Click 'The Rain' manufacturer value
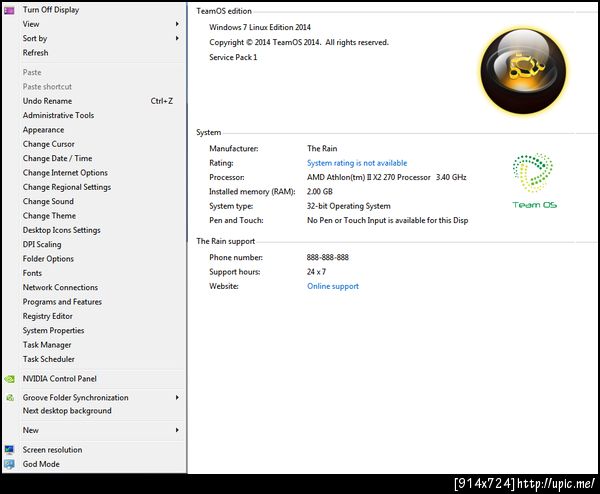The height and width of the screenshot is (494, 600). tap(322, 148)
